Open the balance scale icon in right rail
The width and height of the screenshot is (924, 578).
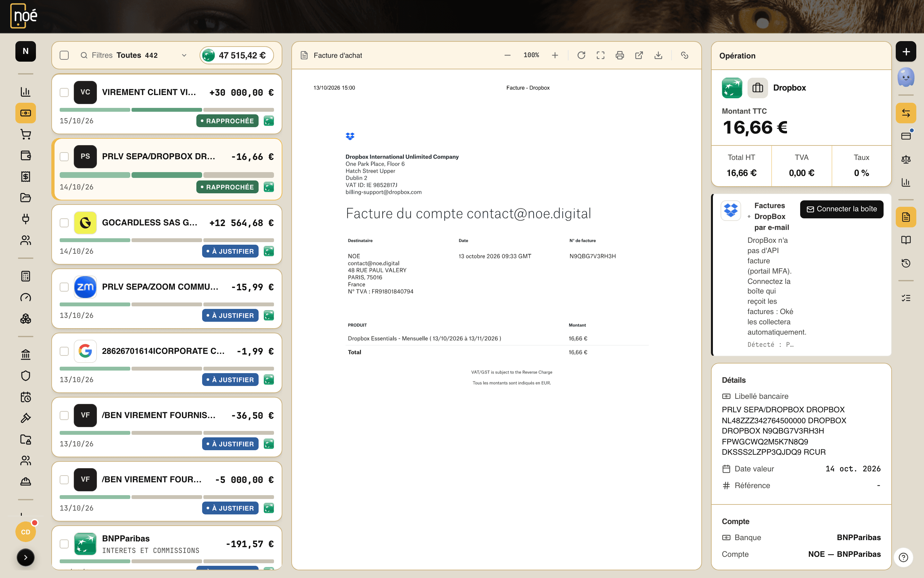(x=906, y=159)
